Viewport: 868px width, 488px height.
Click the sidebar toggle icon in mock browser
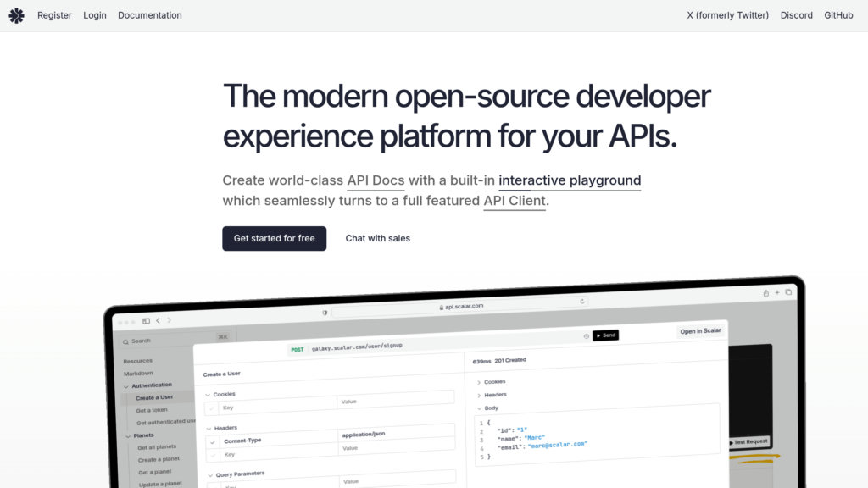[x=146, y=321]
